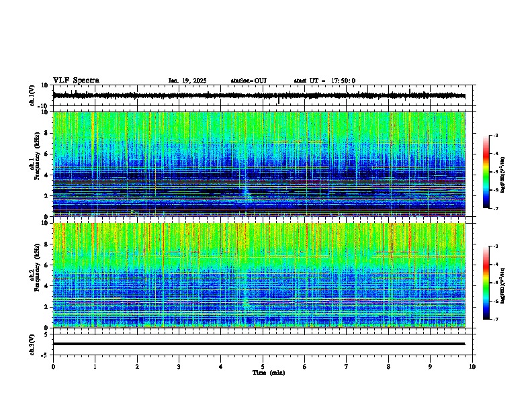Click the ch.2 colorbar "log(PSD)(V²/Hz)" label
This screenshot has height=411, width=532.
[x=503, y=285]
